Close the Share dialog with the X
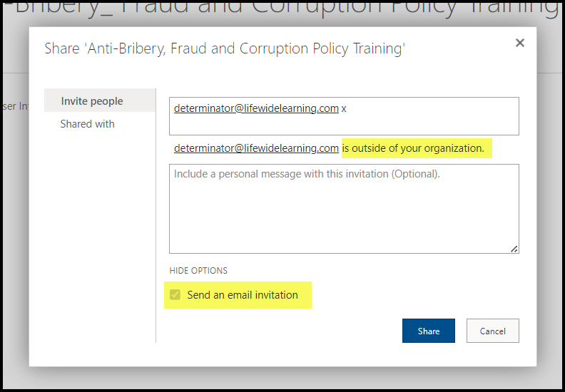The image size is (565, 392). coord(519,43)
